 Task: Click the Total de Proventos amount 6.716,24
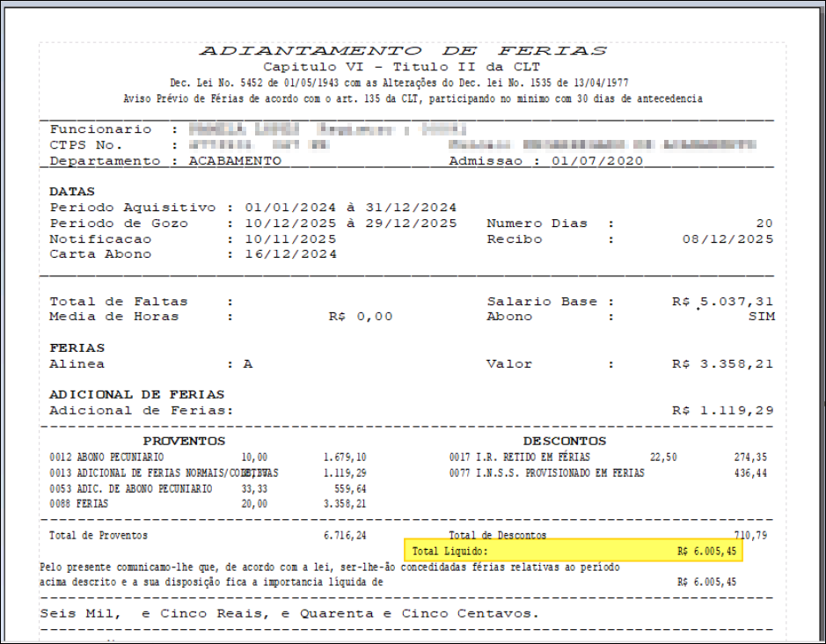coord(345,535)
